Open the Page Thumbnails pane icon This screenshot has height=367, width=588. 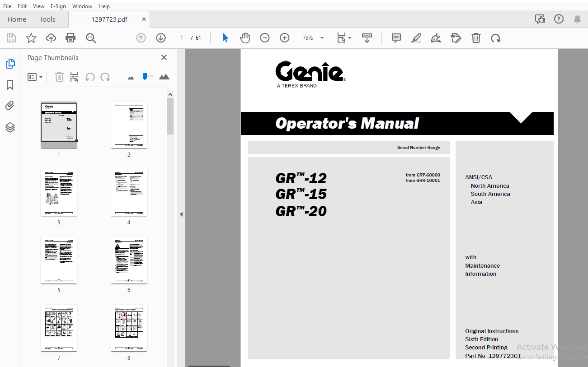coord(10,64)
